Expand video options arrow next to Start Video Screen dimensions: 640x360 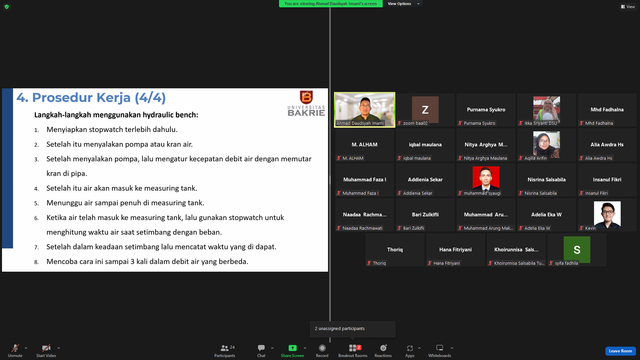coord(58,348)
